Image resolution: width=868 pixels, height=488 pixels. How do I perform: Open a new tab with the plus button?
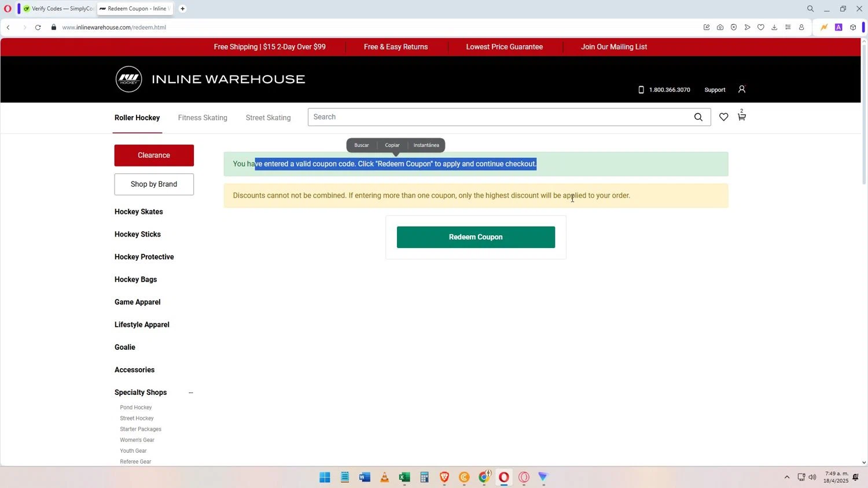(x=182, y=9)
